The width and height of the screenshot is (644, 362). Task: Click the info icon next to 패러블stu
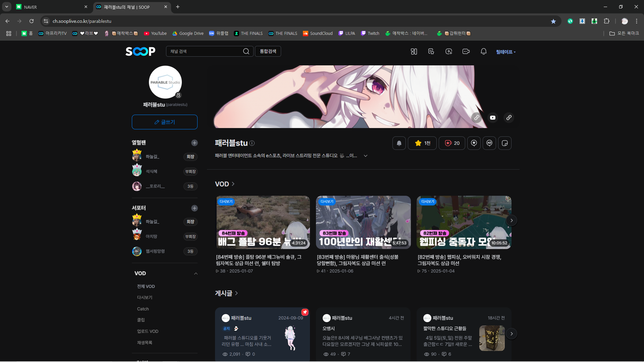pyautogui.click(x=252, y=143)
